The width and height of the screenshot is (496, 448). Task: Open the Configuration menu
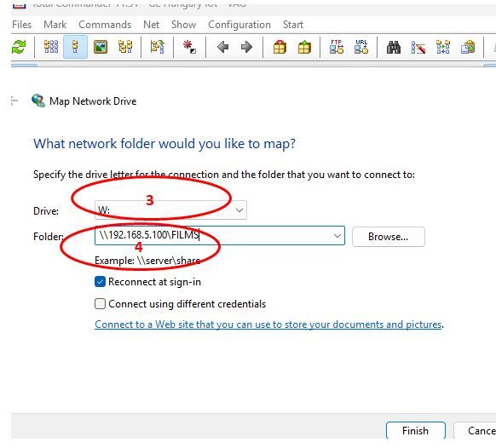coord(239,25)
